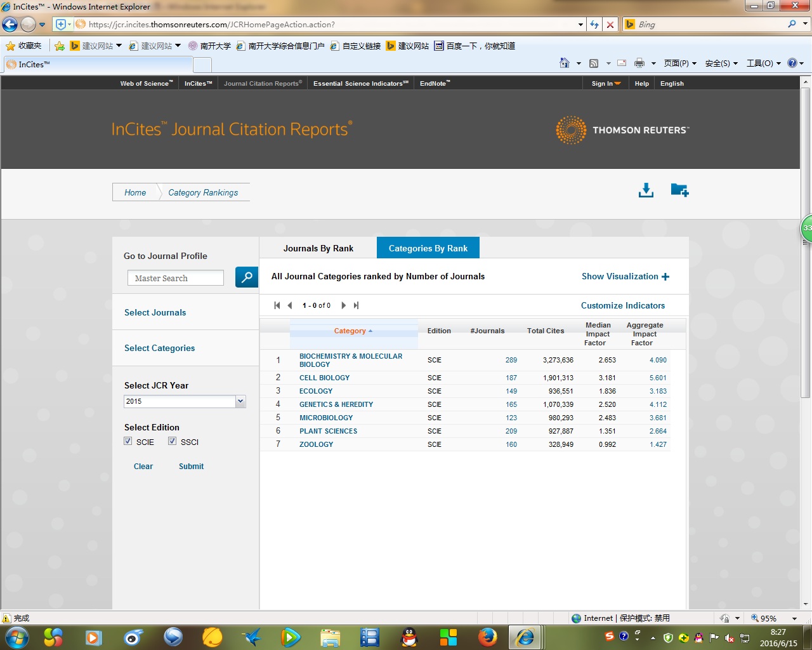
Task: Click the Submit link
Action: (191, 467)
